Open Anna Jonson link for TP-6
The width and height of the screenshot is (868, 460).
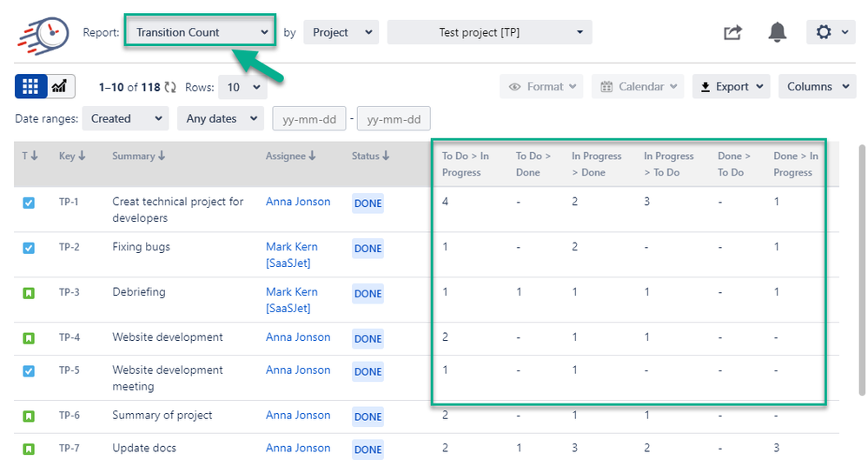[x=298, y=415]
